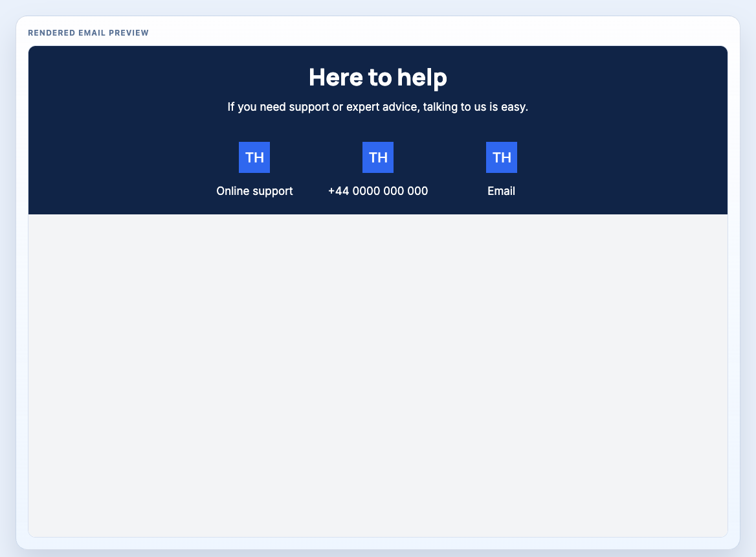The image size is (756, 557).
Task: Open the Online support link
Action: 254,191
